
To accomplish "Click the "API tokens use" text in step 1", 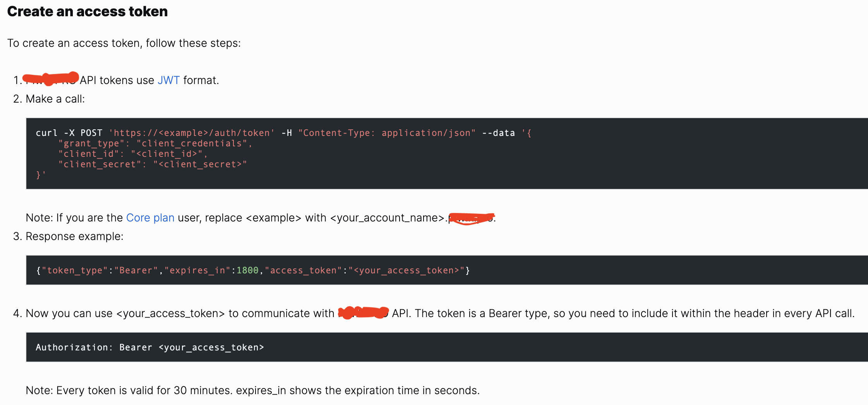I will point(117,80).
